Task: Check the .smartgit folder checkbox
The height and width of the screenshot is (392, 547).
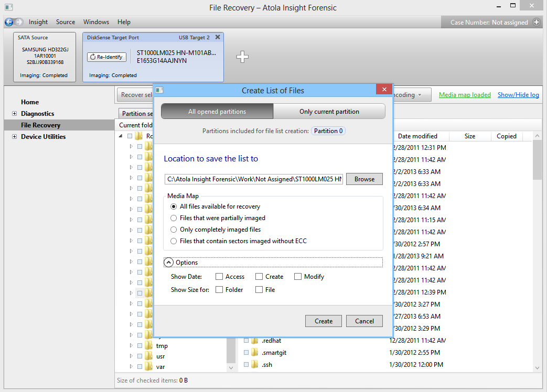Action: click(246, 353)
